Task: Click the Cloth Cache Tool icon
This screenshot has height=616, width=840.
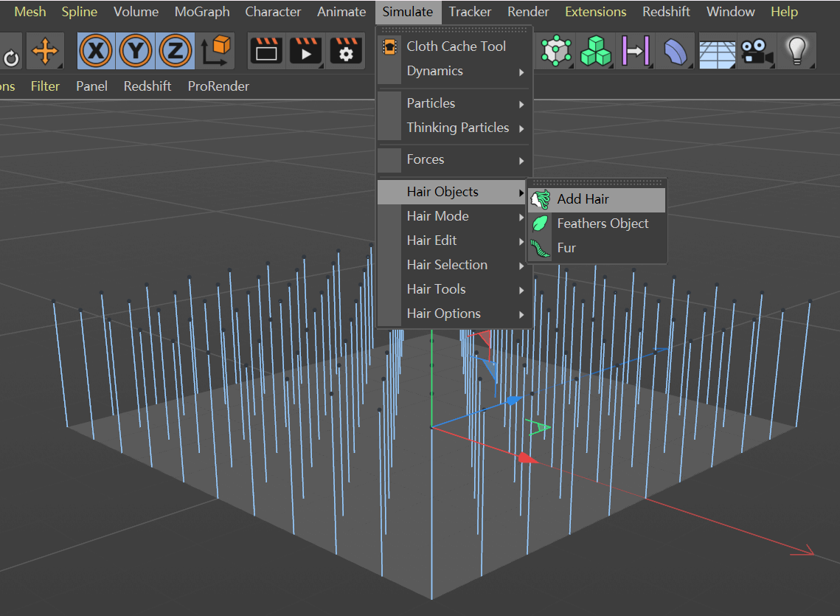Action: (x=389, y=46)
